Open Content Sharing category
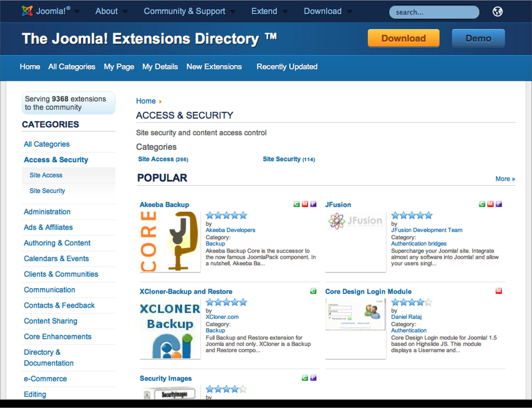 [51, 321]
